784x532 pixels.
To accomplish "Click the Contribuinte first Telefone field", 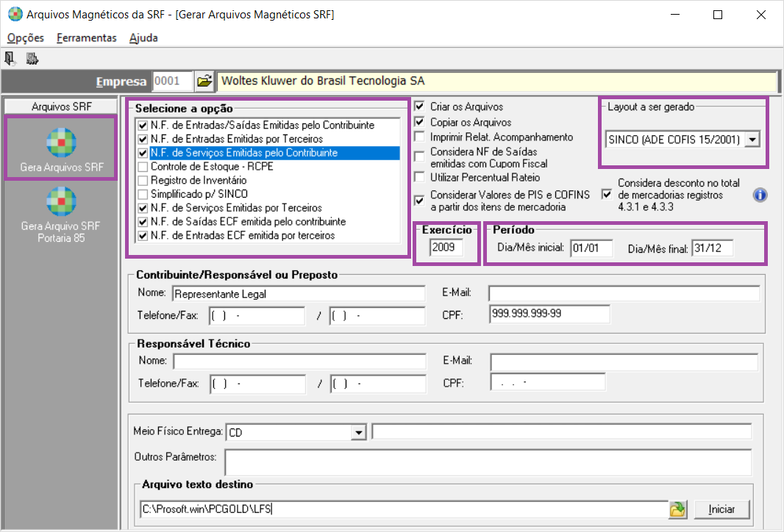I will pos(257,316).
